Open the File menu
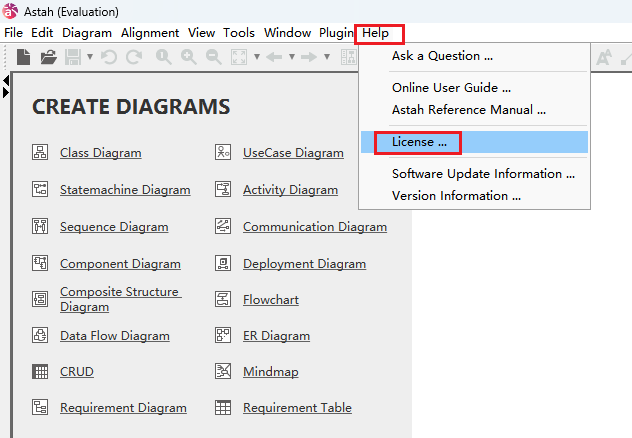 [x=13, y=33]
